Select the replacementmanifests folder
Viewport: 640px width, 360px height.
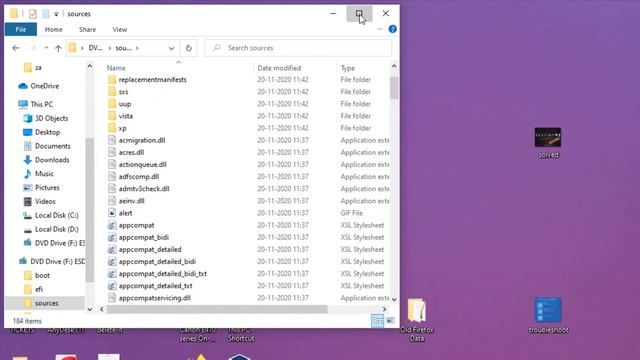click(x=152, y=80)
